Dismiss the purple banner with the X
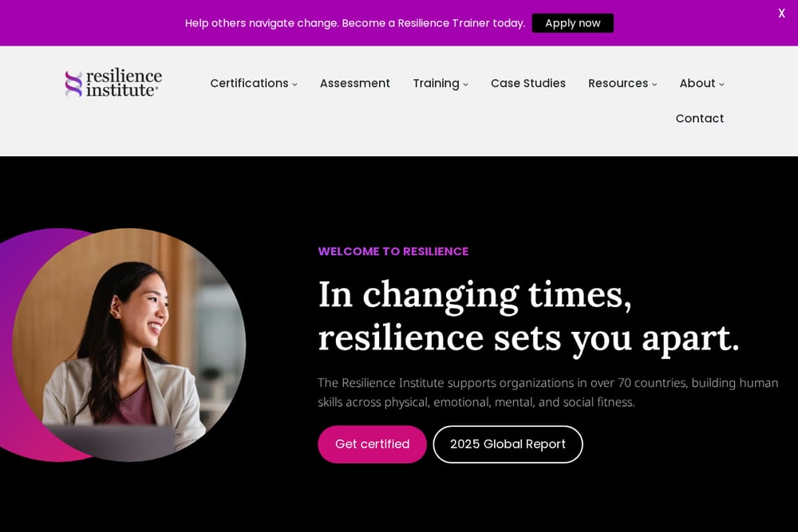Viewport: 798px width, 532px height. click(781, 14)
